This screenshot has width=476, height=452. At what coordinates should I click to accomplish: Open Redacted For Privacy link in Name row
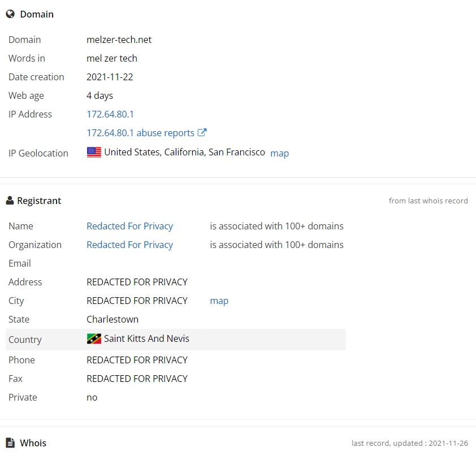tap(129, 226)
